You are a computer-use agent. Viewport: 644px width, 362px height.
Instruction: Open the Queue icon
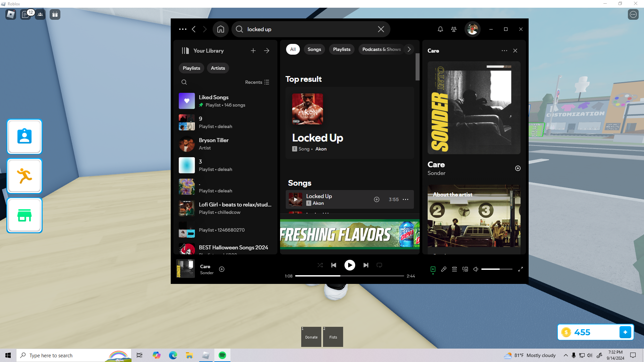coord(454,269)
